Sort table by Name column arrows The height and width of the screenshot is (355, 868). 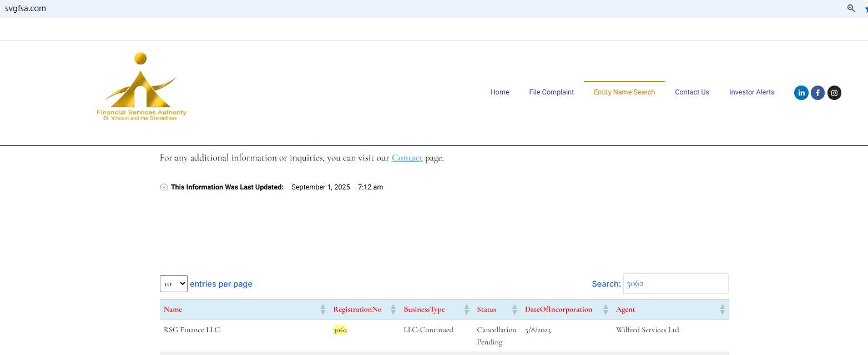tap(323, 309)
